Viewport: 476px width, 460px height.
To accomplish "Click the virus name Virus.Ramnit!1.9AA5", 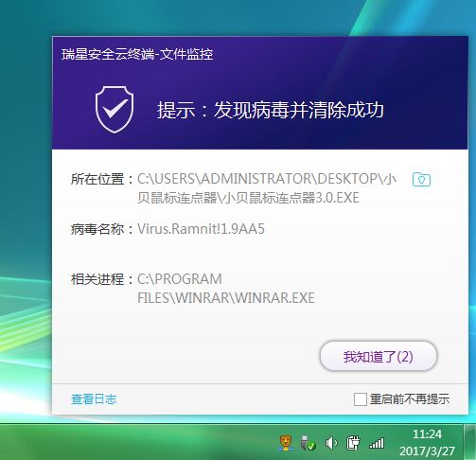I will coord(201,229).
